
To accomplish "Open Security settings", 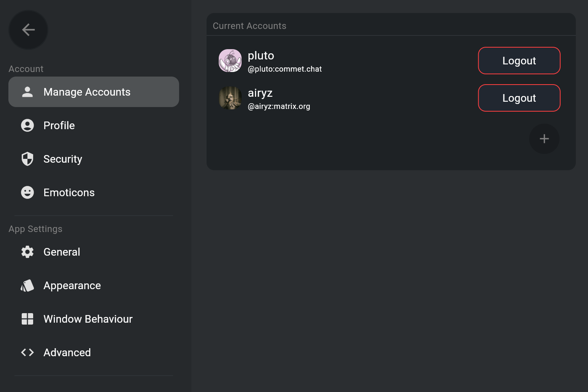I will click(63, 159).
